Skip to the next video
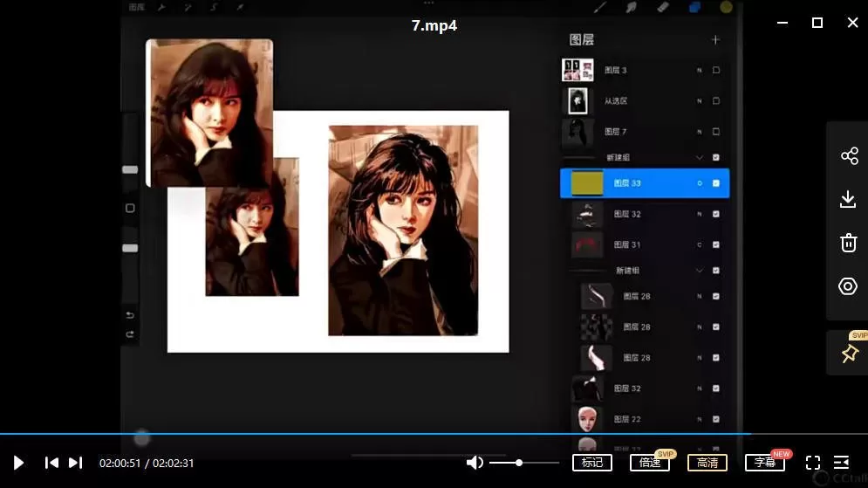Image resolution: width=868 pixels, height=488 pixels. click(x=76, y=463)
